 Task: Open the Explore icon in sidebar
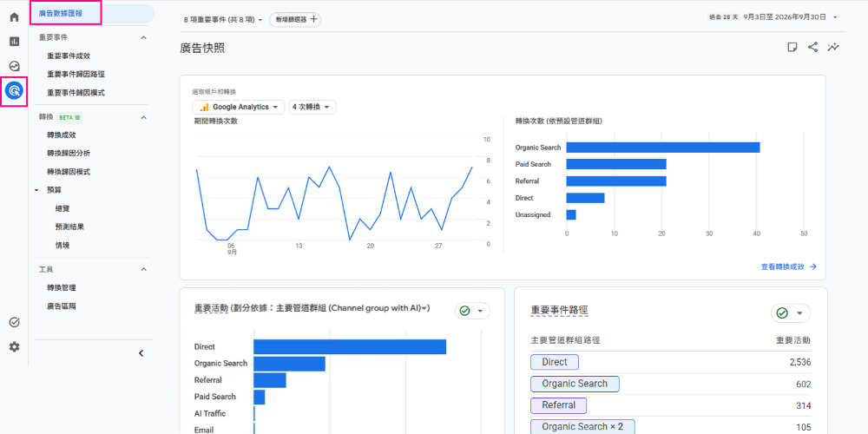pos(15,67)
